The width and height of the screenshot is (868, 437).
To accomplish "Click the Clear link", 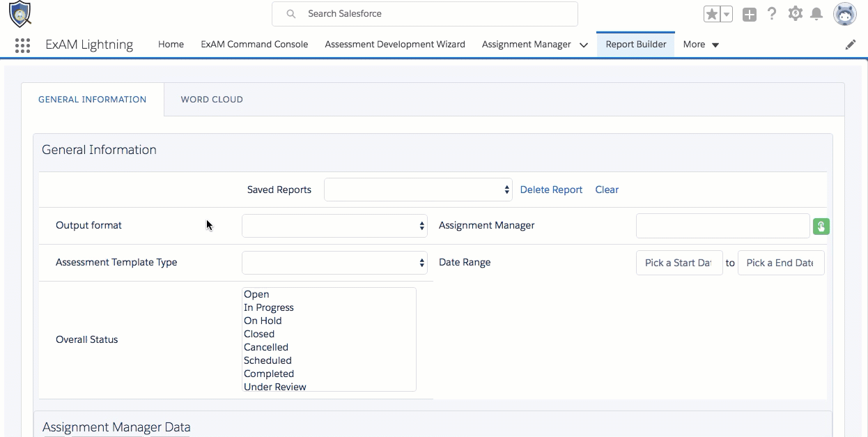I will coord(607,190).
